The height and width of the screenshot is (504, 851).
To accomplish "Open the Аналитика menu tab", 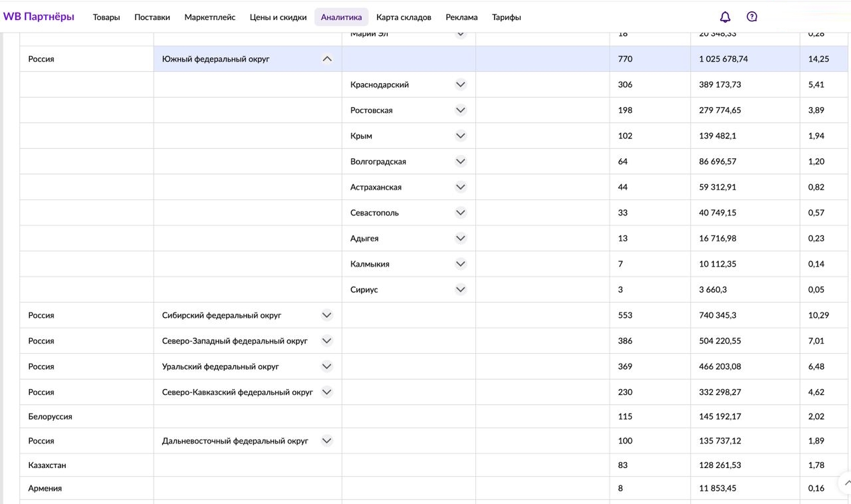I will point(341,17).
